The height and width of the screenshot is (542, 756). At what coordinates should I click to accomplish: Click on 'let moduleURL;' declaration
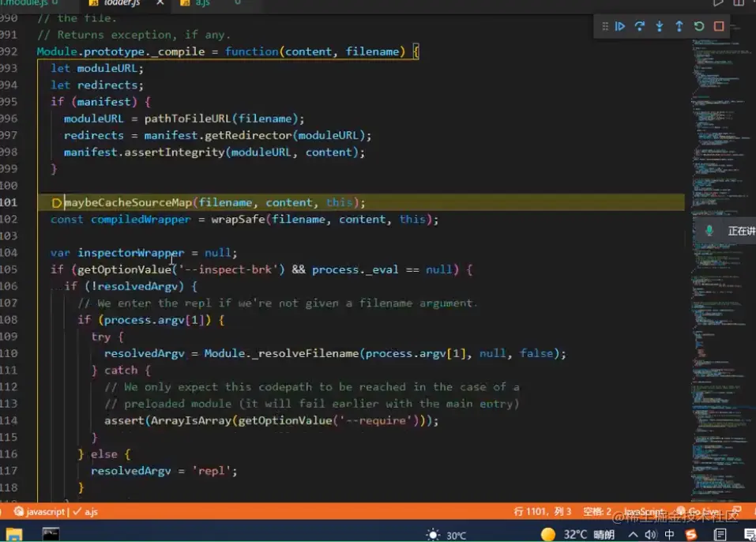(x=97, y=69)
